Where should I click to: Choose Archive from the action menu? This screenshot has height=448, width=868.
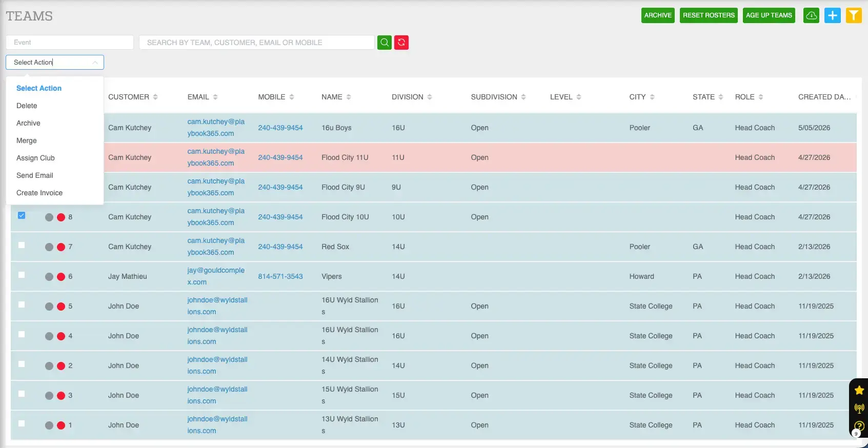[x=55, y=123]
